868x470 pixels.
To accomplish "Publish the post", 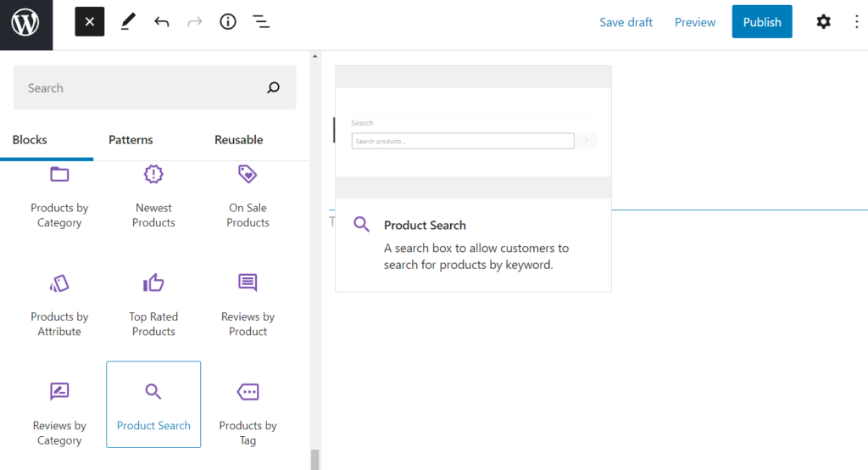I will tap(762, 21).
